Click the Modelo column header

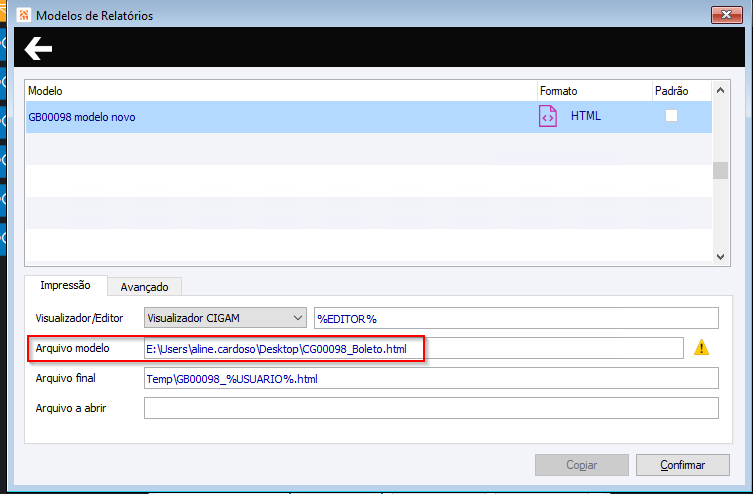pyautogui.click(x=281, y=91)
